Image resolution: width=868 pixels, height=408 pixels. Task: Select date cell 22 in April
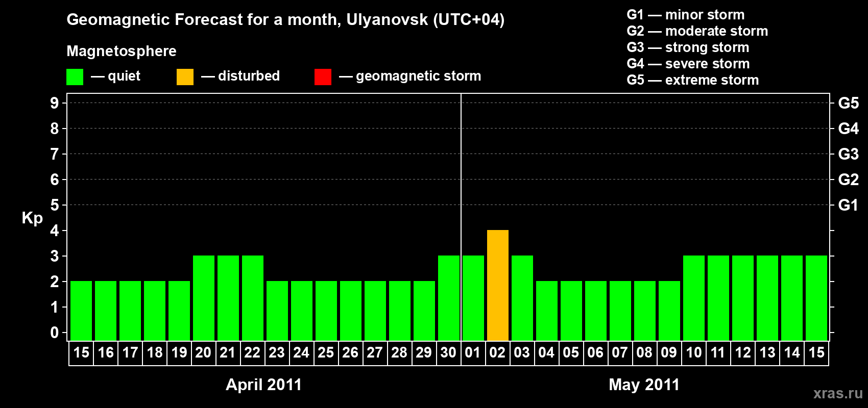pyautogui.click(x=253, y=353)
